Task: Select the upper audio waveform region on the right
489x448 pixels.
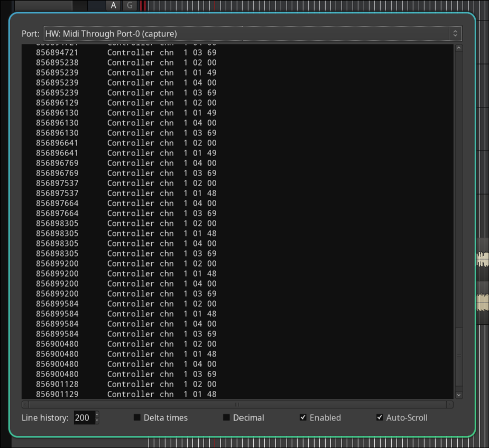Action: click(x=482, y=259)
